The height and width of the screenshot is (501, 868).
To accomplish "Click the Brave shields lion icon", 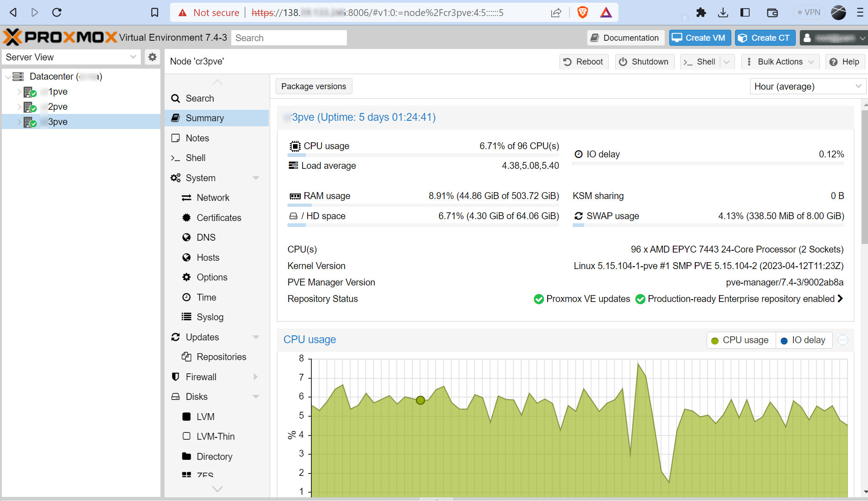I will (x=582, y=12).
